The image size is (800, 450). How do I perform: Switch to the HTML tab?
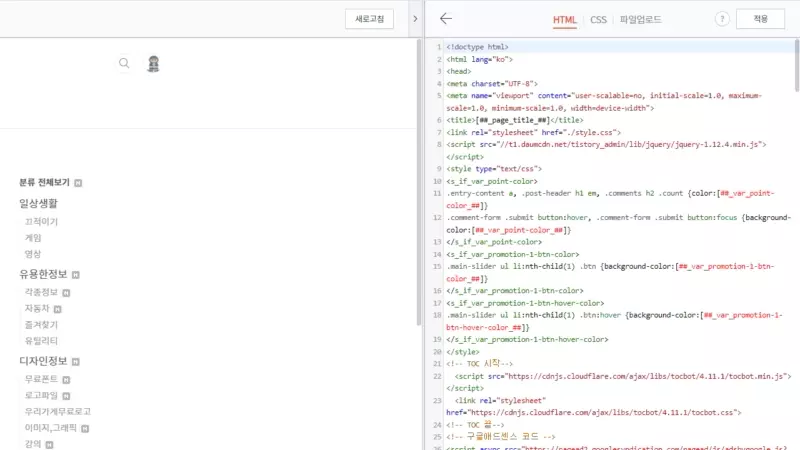tap(564, 20)
